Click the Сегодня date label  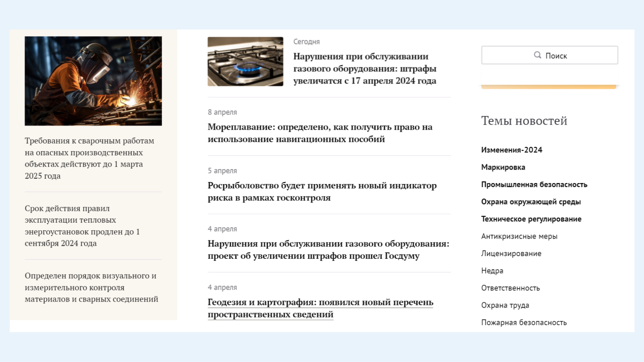tap(307, 42)
